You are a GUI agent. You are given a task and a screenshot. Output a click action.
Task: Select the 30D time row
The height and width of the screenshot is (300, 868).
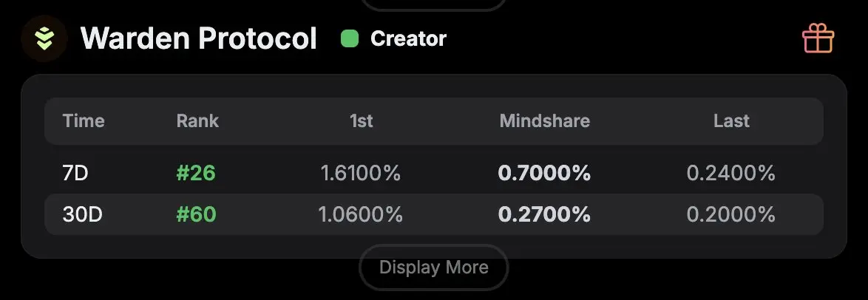coord(434,214)
